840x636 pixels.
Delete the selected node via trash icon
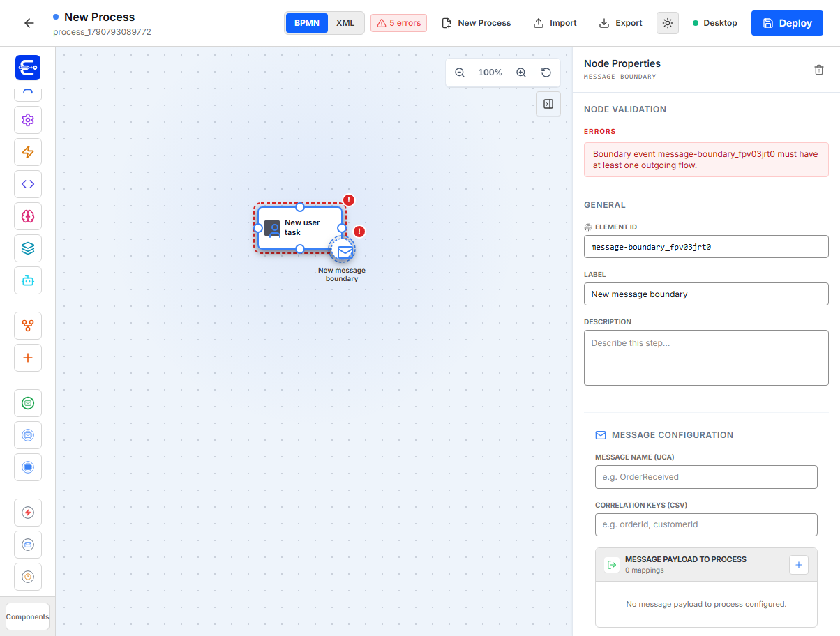coord(819,70)
